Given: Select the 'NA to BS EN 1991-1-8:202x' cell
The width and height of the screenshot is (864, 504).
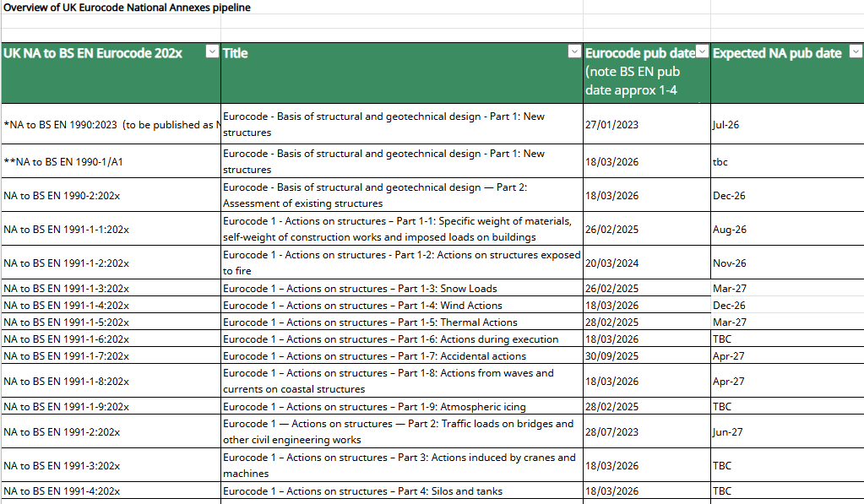Looking at the screenshot, I should [111, 381].
